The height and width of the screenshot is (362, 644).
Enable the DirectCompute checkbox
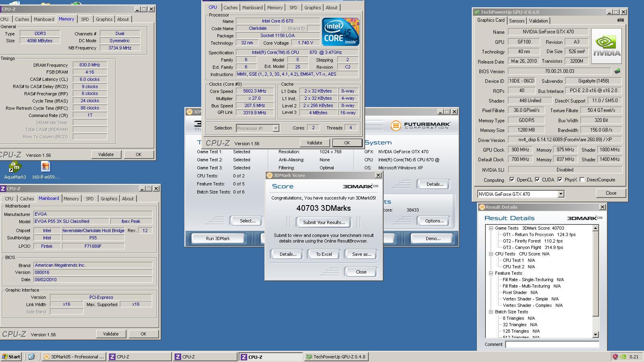(x=582, y=180)
